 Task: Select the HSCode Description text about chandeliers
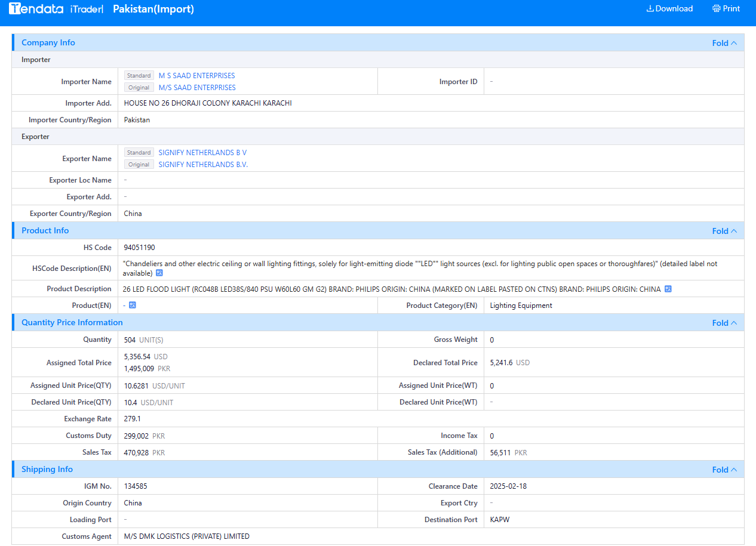click(x=420, y=268)
